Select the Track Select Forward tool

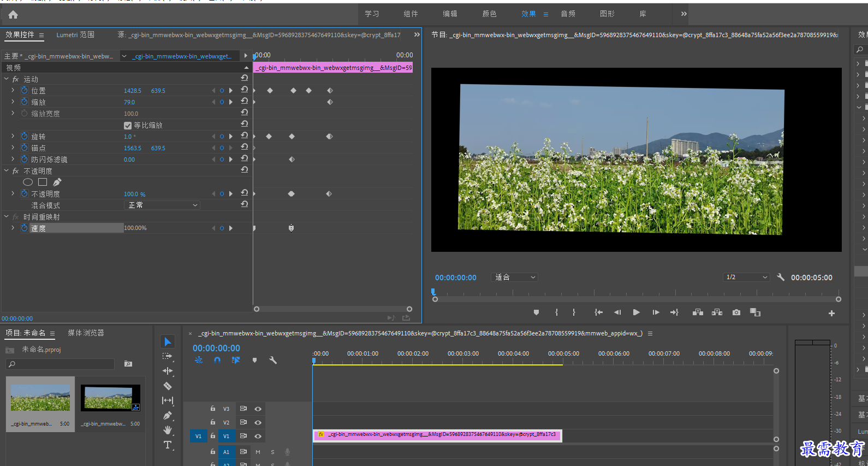(x=168, y=356)
